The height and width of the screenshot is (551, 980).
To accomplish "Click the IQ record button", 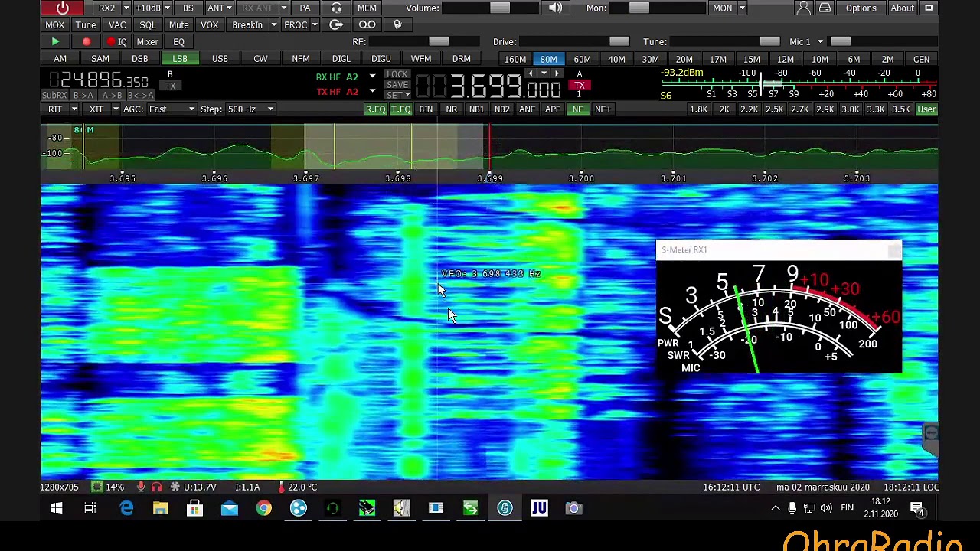I will 117,42.
